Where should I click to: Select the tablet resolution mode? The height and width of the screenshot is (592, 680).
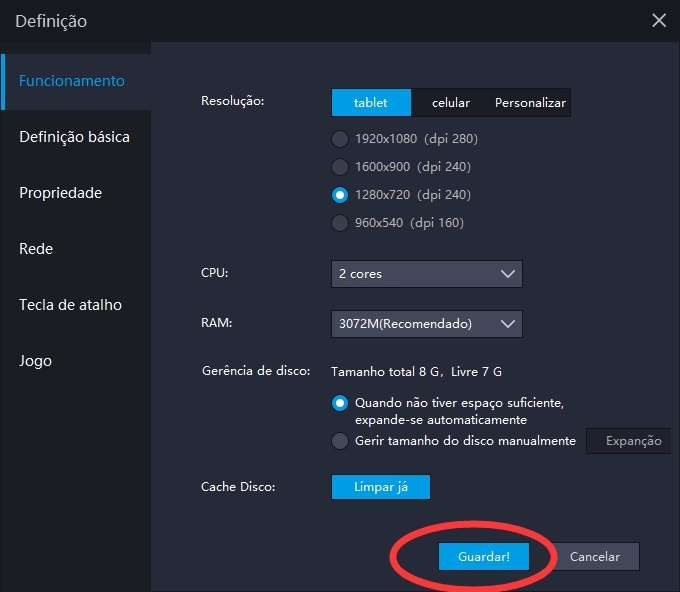click(371, 103)
